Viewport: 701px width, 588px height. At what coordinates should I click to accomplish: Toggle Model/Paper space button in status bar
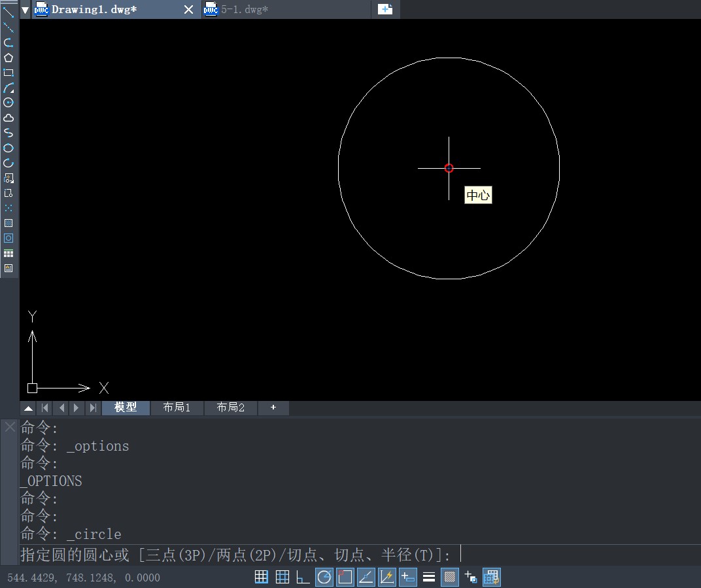click(x=492, y=577)
